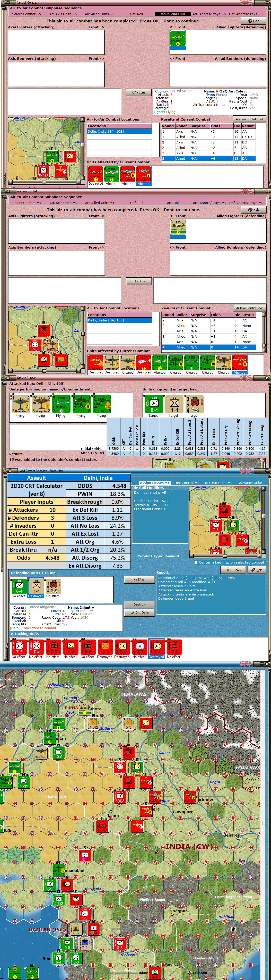This screenshot has height=980, width=271.
Task: Click OK - Done in F2A air combat window
Action: 139,281
